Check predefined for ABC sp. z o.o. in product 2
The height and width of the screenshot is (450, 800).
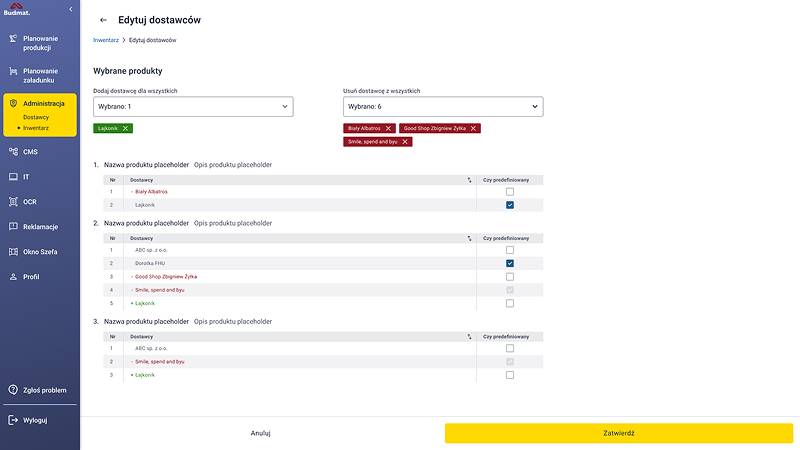pyautogui.click(x=510, y=250)
